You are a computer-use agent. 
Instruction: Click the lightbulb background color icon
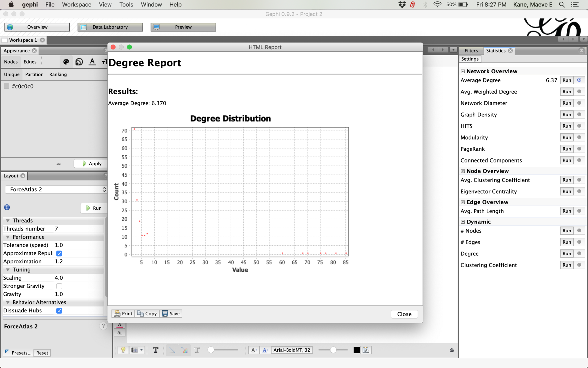(123, 350)
